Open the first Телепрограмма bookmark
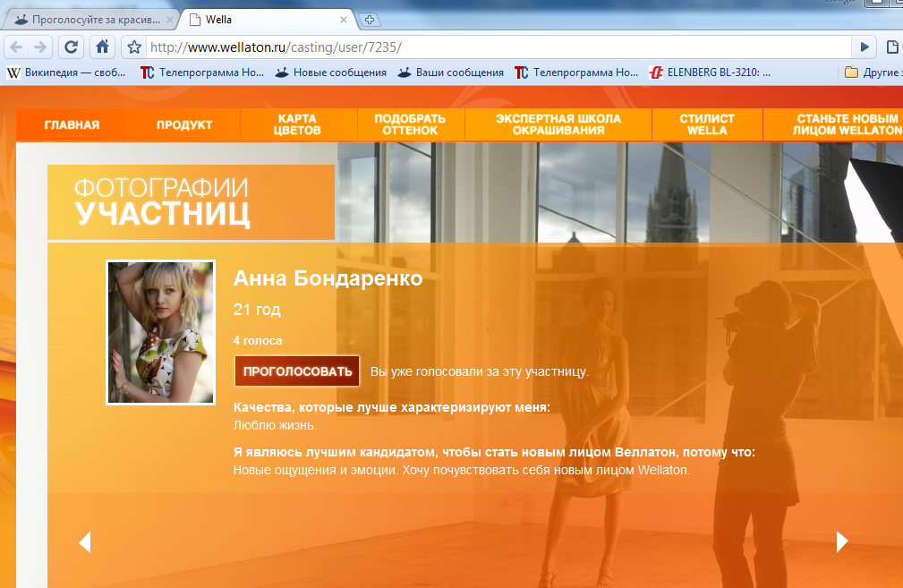The height and width of the screenshot is (588, 903). point(202,72)
